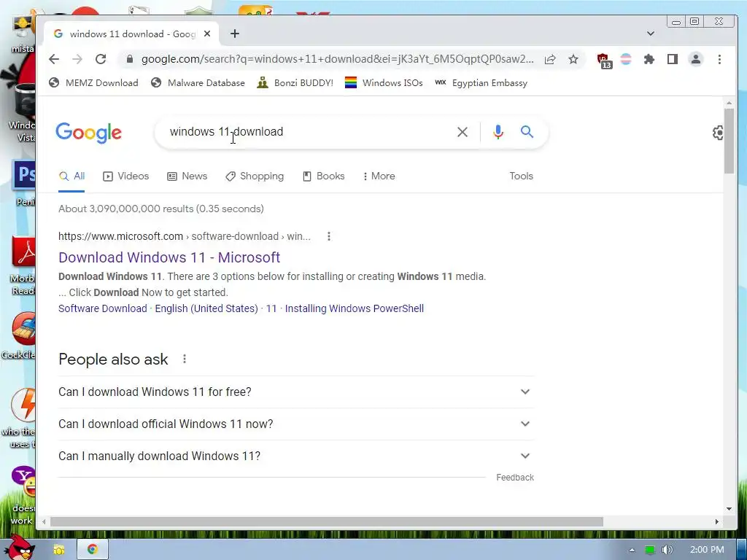Bookmark this tab with the star icon

[573, 59]
